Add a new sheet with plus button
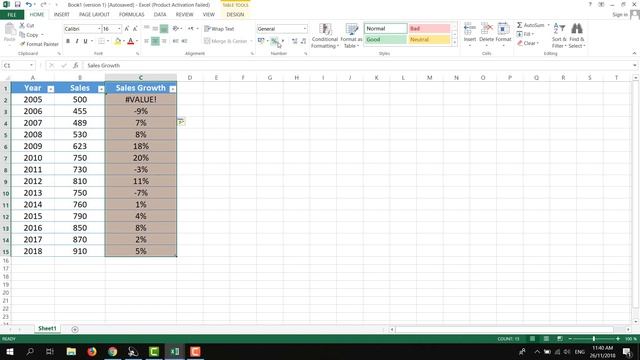The height and width of the screenshot is (360, 640). [75, 329]
